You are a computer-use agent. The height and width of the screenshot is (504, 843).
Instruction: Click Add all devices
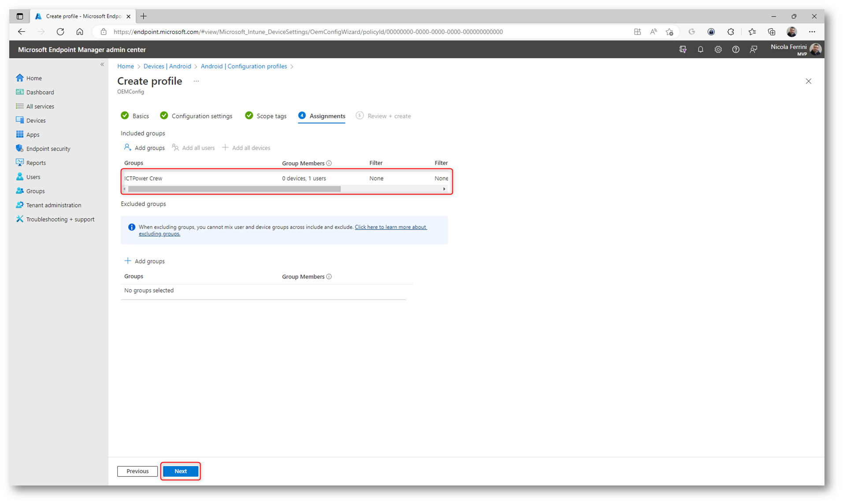(246, 148)
